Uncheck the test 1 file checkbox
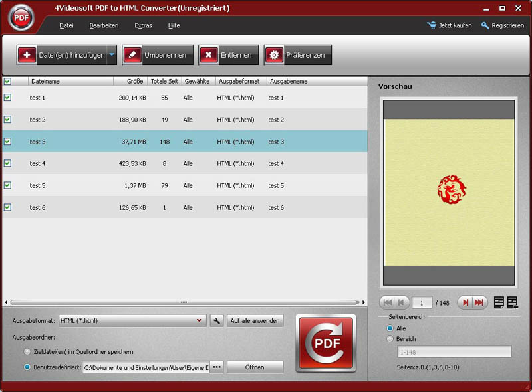Viewport: 532px width, 392px height. coord(7,98)
